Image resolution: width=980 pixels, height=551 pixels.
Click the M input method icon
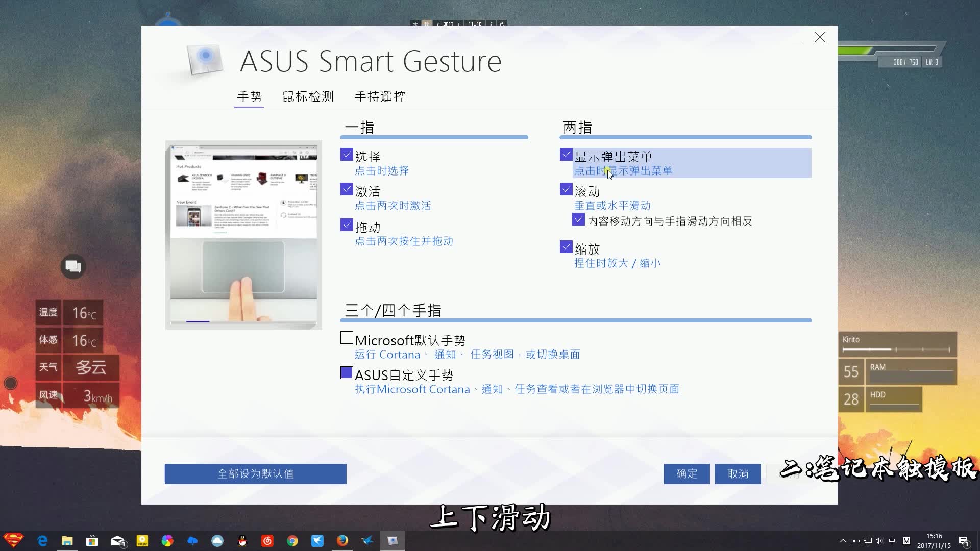tap(906, 541)
